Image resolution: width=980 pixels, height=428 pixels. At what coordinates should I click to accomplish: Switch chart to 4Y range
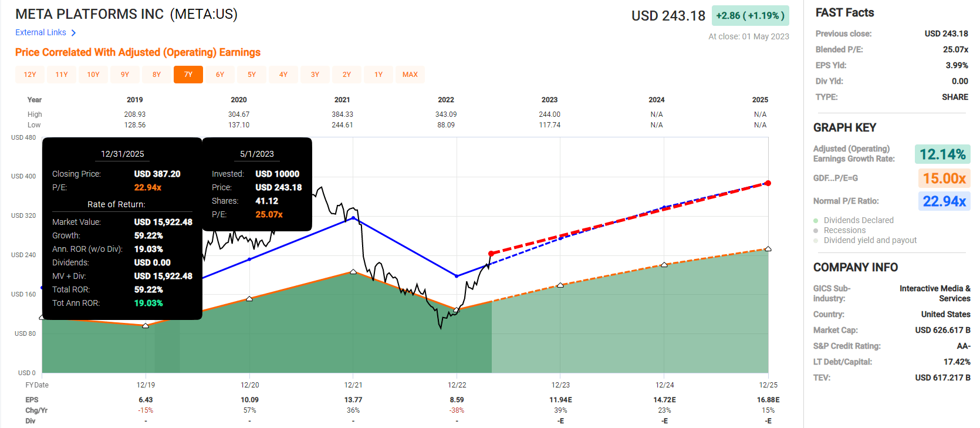coord(283,75)
